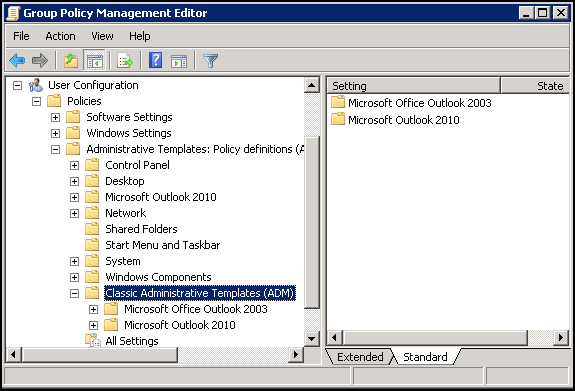The height and width of the screenshot is (391, 575).
Task: Click the Back arrow toolbar icon
Action: point(17,60)
